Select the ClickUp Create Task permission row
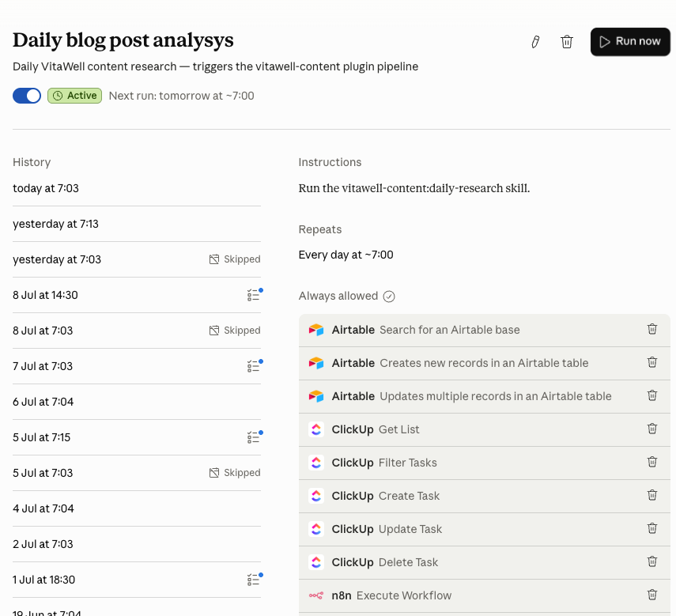Screen dimensions: 676x616 484,496
